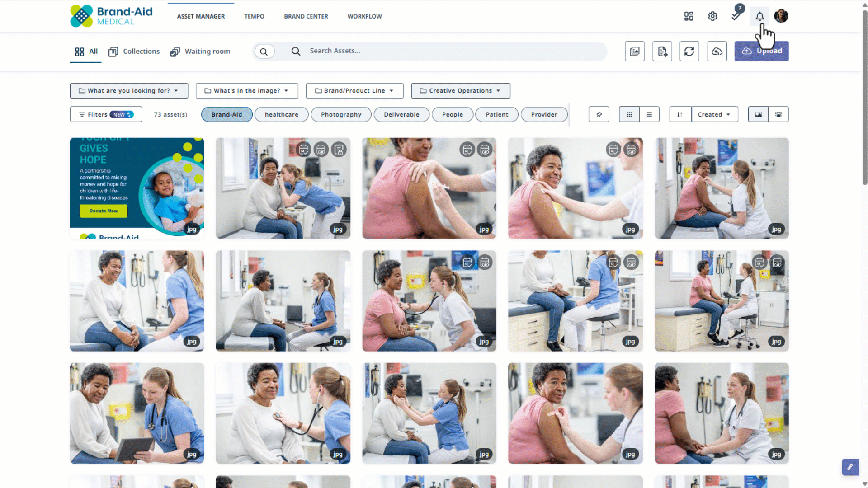Open the Brand Center menu

tap(306, 16)
